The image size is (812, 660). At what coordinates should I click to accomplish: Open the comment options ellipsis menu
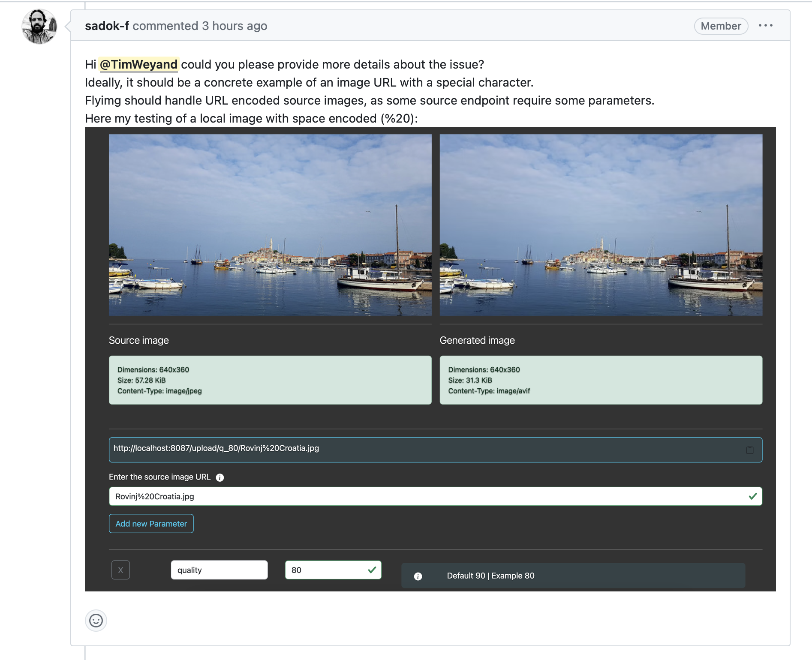tap(765, 26)
